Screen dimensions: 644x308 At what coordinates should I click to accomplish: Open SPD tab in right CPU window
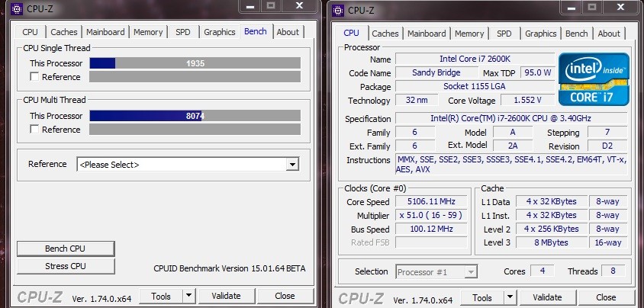tap(504, 34)
